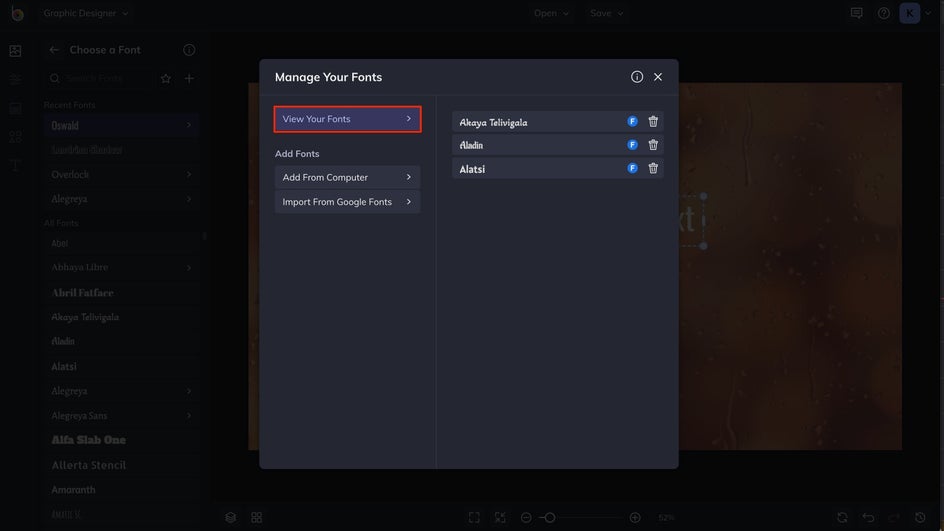Close the Manage Your Fonts dialog
The image size is (944, 531).
click(x=657, y=77)
